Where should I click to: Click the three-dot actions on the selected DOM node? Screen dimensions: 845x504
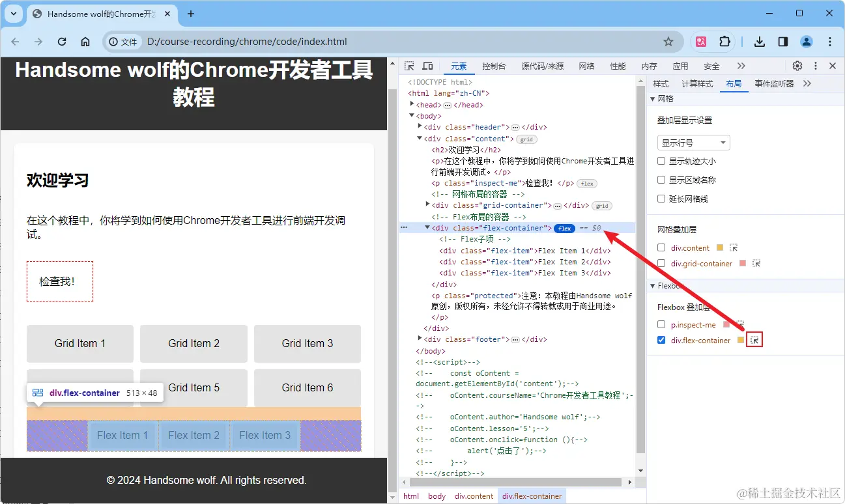[404, 228]
